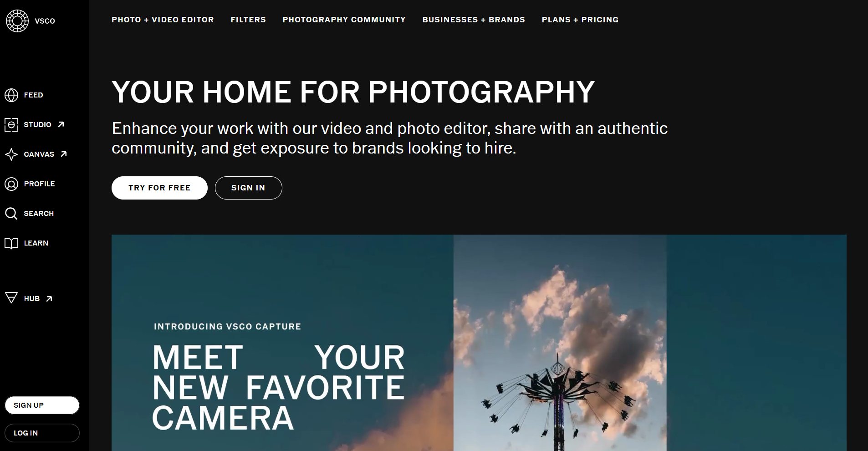This screenshot has height=451, width=868.
Task: Open the Feed globe icon
Action: pyautogui.click(x=11, y=95)
